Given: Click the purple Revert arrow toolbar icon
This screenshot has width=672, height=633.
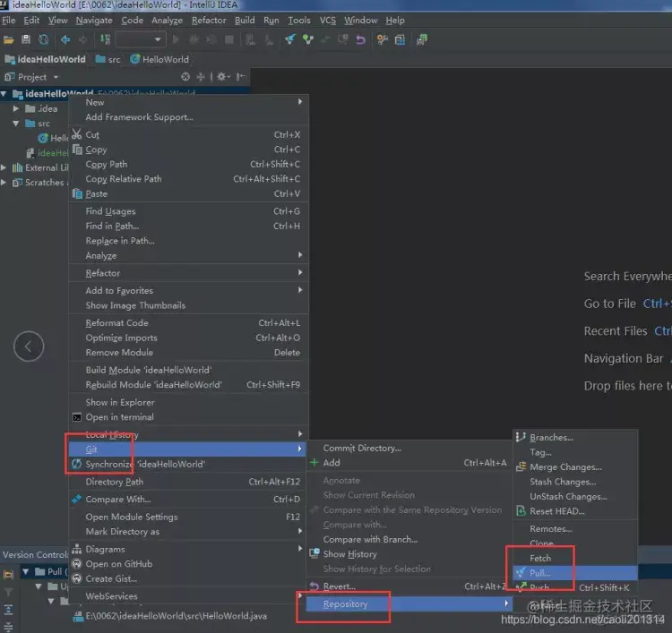Looking at the screenshot, I should (360, 39).
